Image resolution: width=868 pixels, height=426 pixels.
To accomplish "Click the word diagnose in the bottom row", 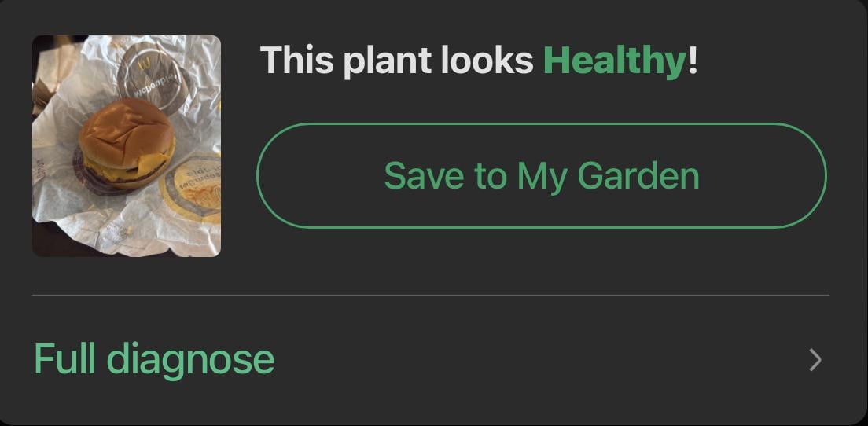I will pos(190,359).
